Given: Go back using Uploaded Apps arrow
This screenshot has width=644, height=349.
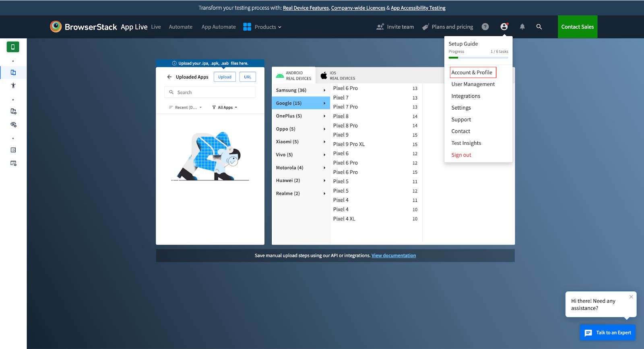Looking at the screenshot, I should 169,77.
